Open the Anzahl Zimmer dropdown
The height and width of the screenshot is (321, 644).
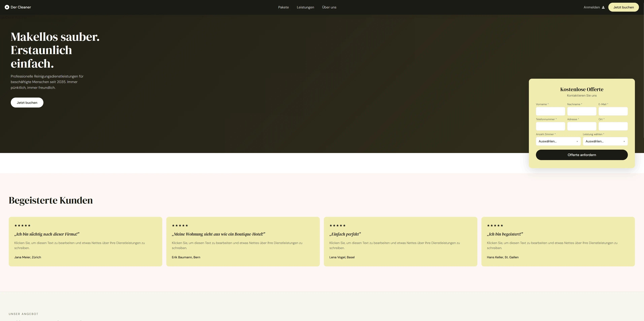click(x=558, y=141)
